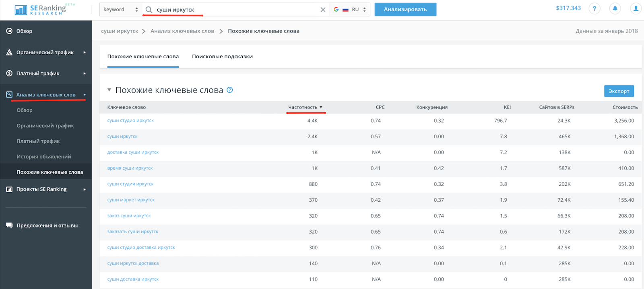Expand the Органический трафик arrow
The image size is (644, 289).
(85, 52)
